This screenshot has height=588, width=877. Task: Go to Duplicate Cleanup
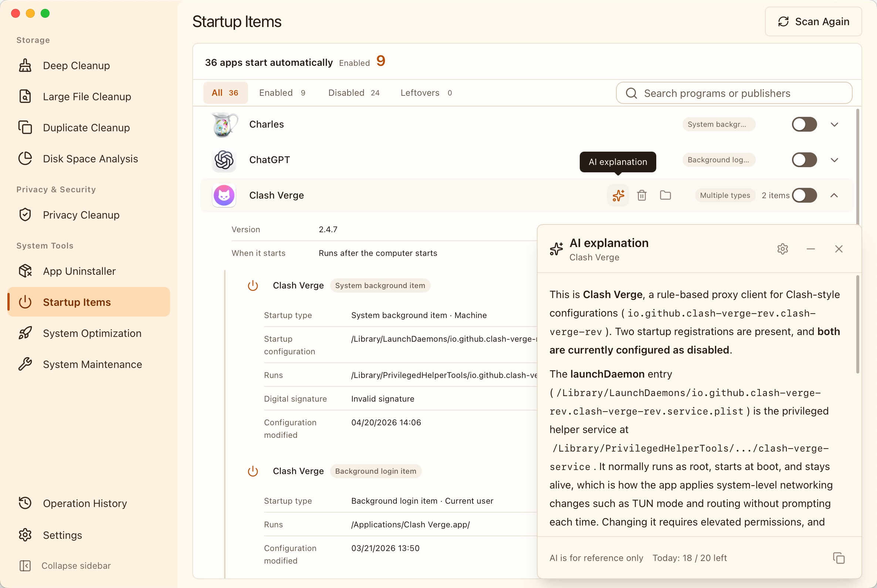pyautogui.click(x=88, y=128)
